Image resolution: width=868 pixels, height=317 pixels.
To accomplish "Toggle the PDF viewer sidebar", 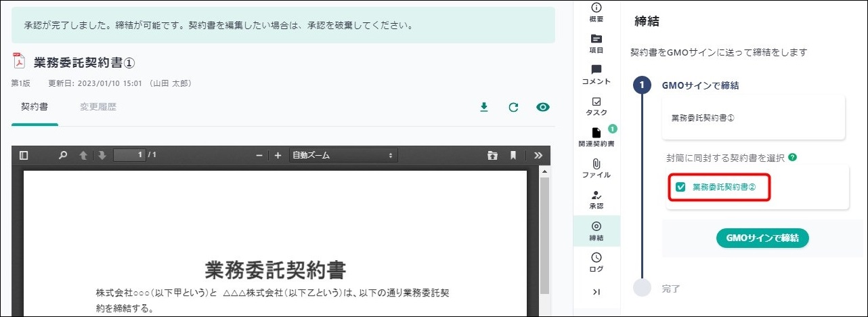I will click(x=24, y=155).
